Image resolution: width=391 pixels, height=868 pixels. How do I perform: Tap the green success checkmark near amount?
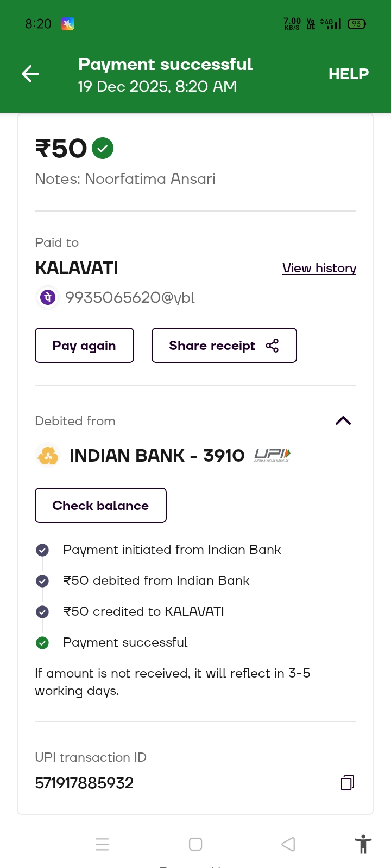click(x=103, y=148)
